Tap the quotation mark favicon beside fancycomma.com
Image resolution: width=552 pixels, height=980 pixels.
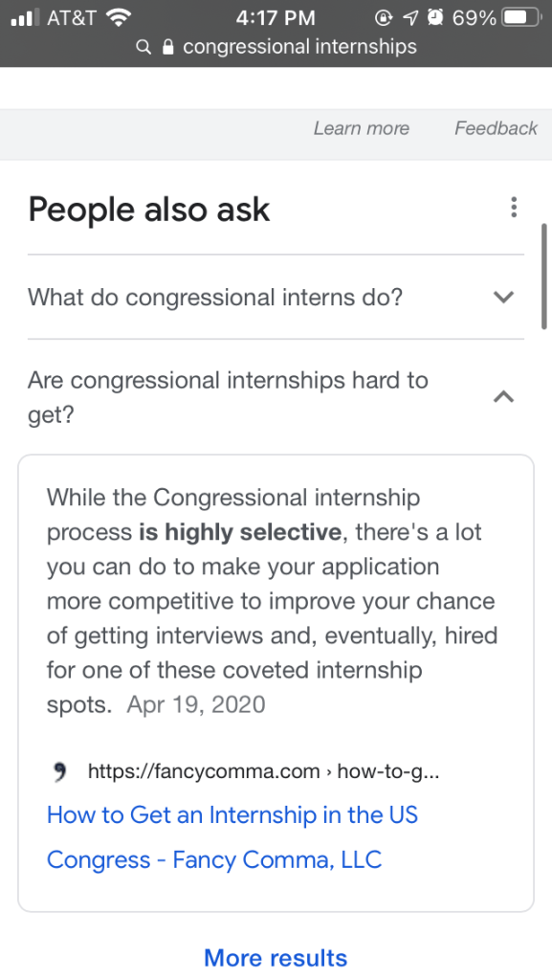[60, 770]
